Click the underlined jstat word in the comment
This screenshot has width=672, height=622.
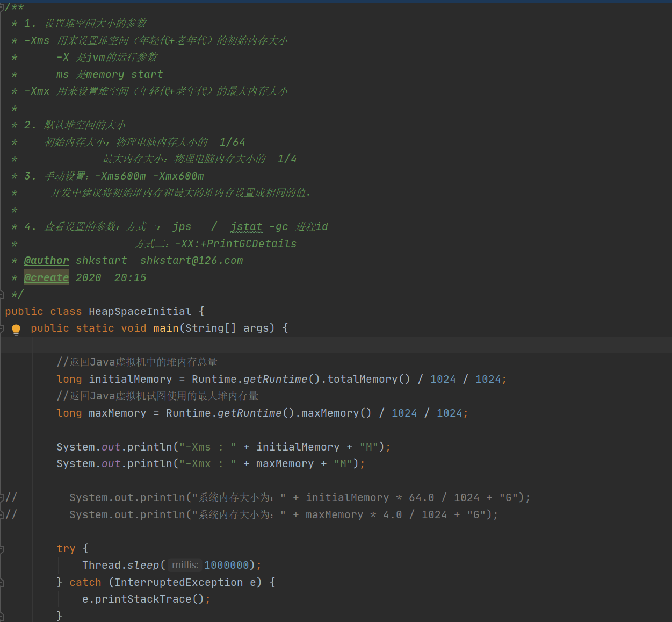pos(247,227)
